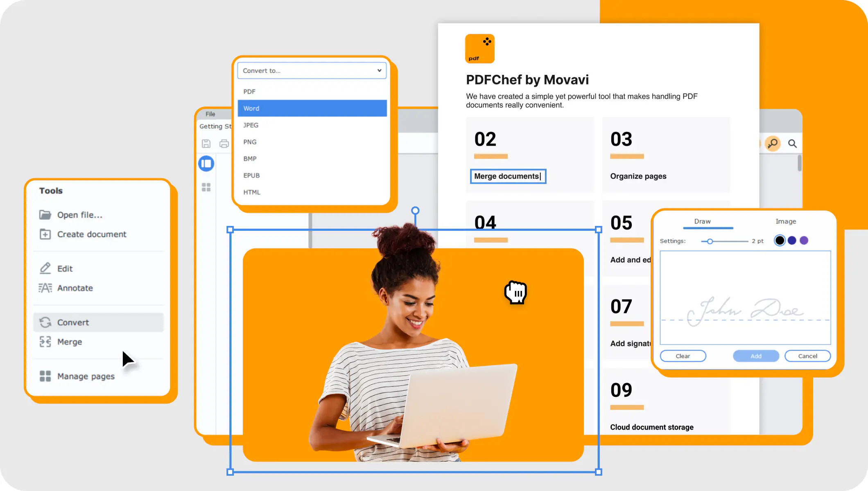Select the Merge tool in sidebar

click(x=69, y=341)
